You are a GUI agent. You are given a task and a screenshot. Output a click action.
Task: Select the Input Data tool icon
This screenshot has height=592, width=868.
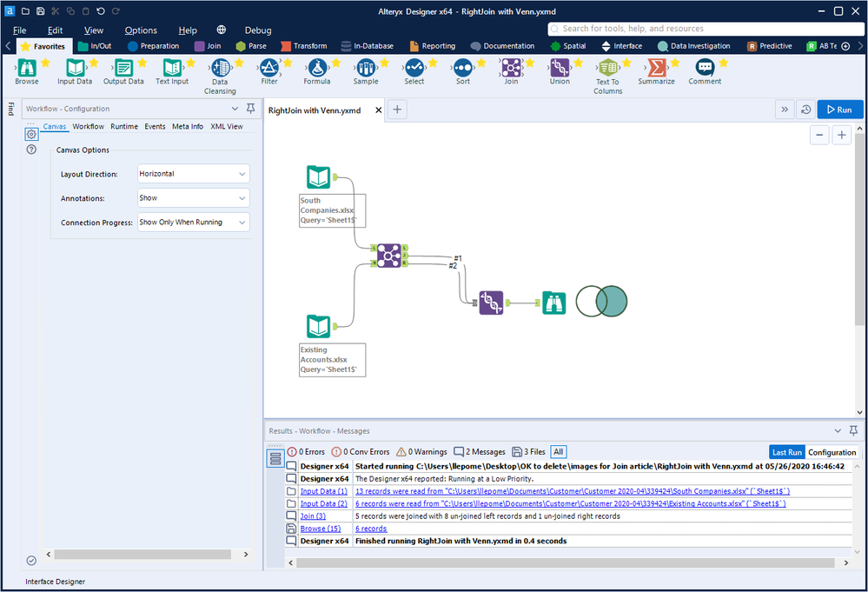coord(75,68)
